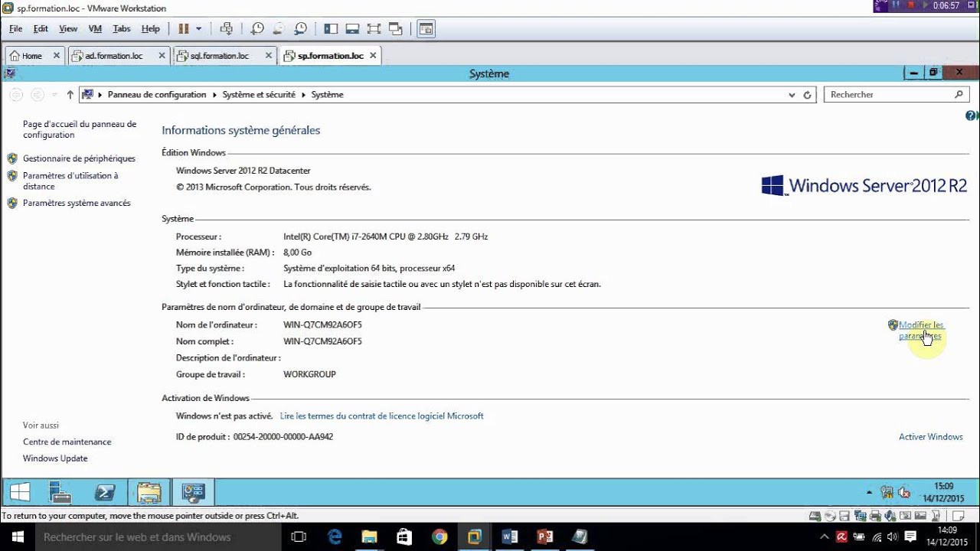Toggle the VMware library sidebar view icon
This screenshot has width=980, height=551.
(x=331, y=28)
